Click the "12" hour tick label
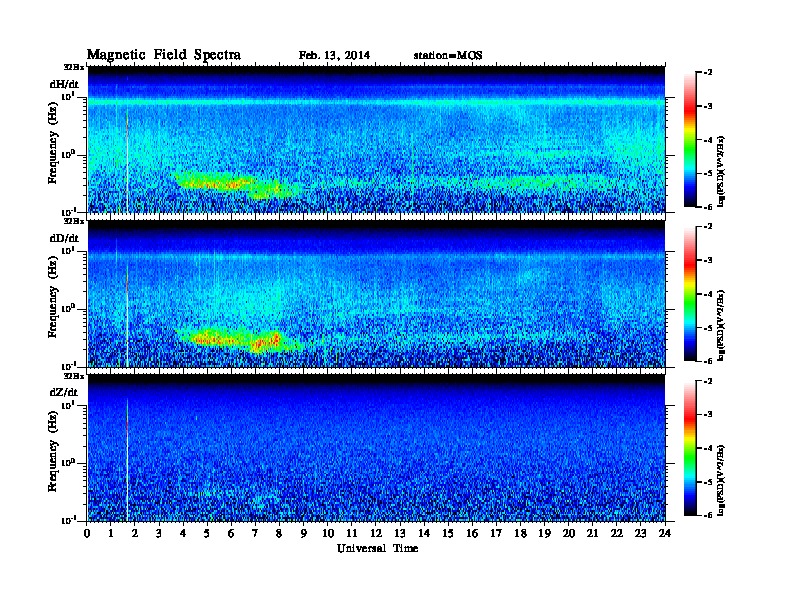The height and width of the screenshot is (612, 792). 376,533
